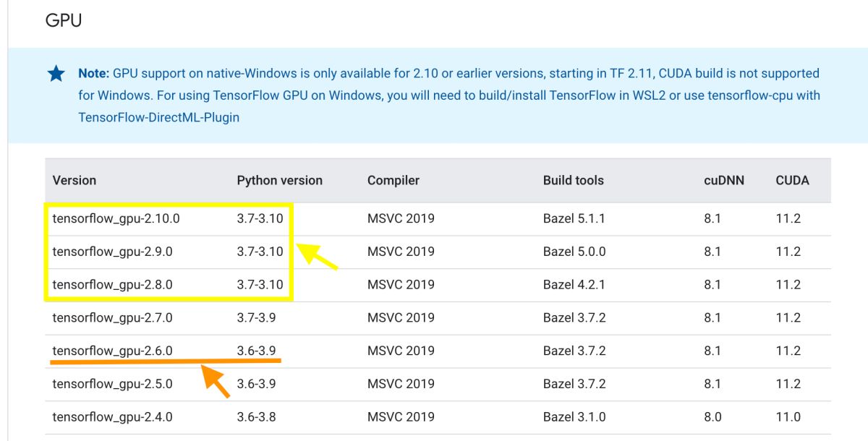Screen dimensions: 868x441
Task: Click MSVC 2019 in tensorflow_gpu-2.6.0 row
Action: point(401,351)
